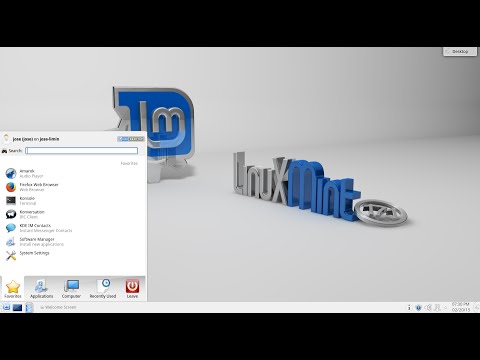Click into the Search field

[82, 151]
